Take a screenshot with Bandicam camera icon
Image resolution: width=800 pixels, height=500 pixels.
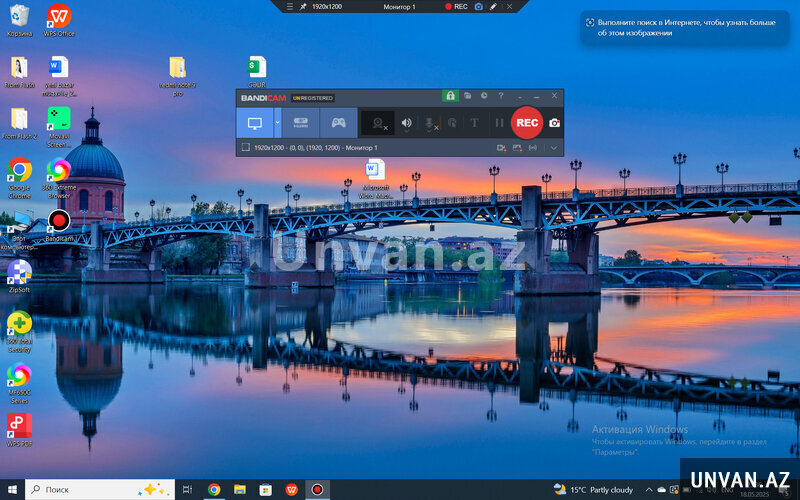tap(555, 123)
